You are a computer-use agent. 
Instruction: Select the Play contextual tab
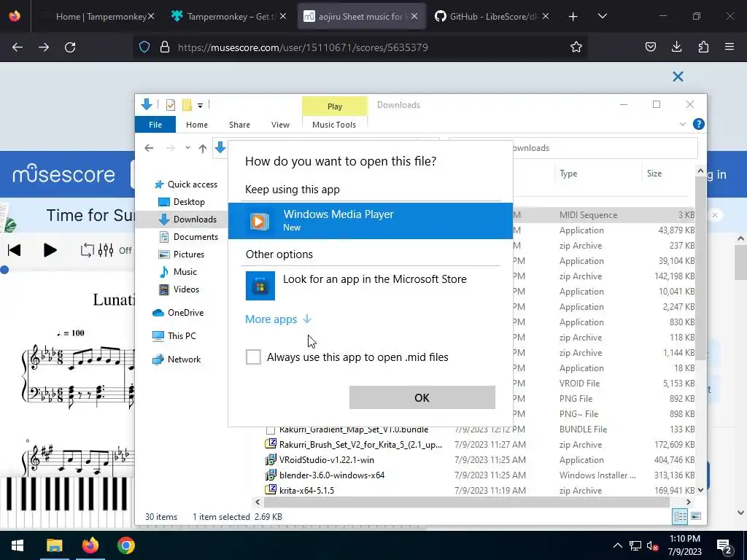[x=335, y=106]
